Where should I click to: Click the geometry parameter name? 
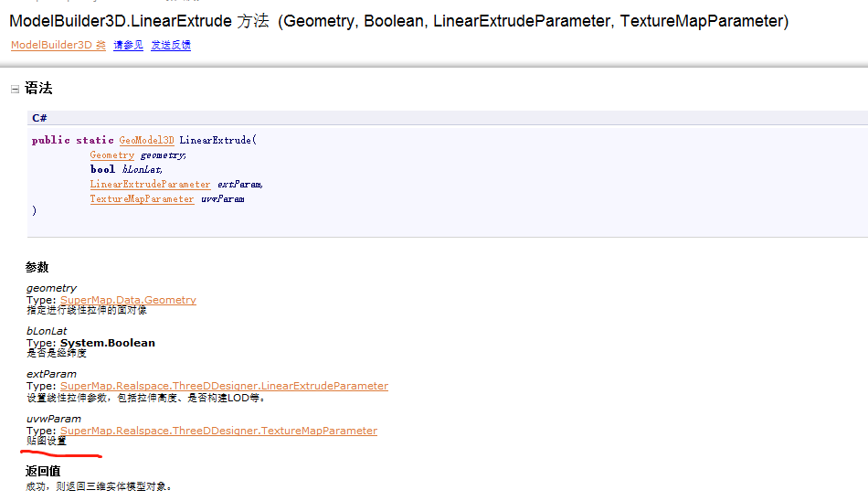click(x=51, y=288)
